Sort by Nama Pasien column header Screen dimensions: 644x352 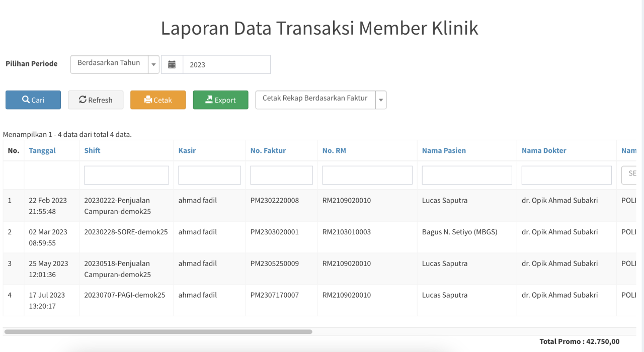pos(444,150)
